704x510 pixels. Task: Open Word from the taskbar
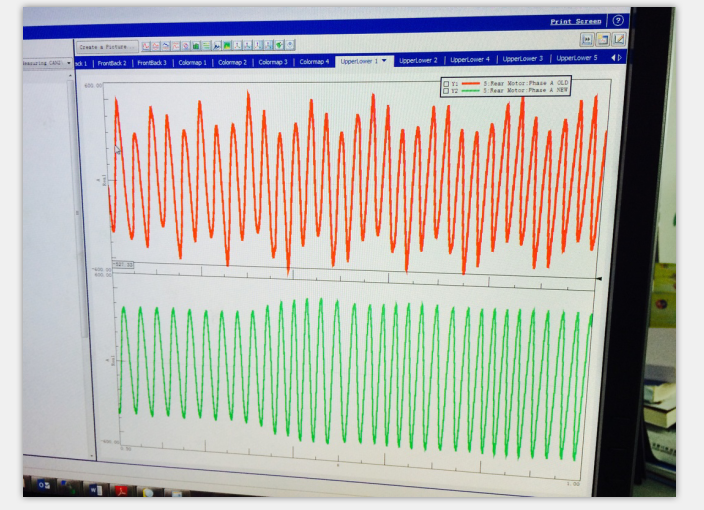pyautogui.click(x=96, y=490)
